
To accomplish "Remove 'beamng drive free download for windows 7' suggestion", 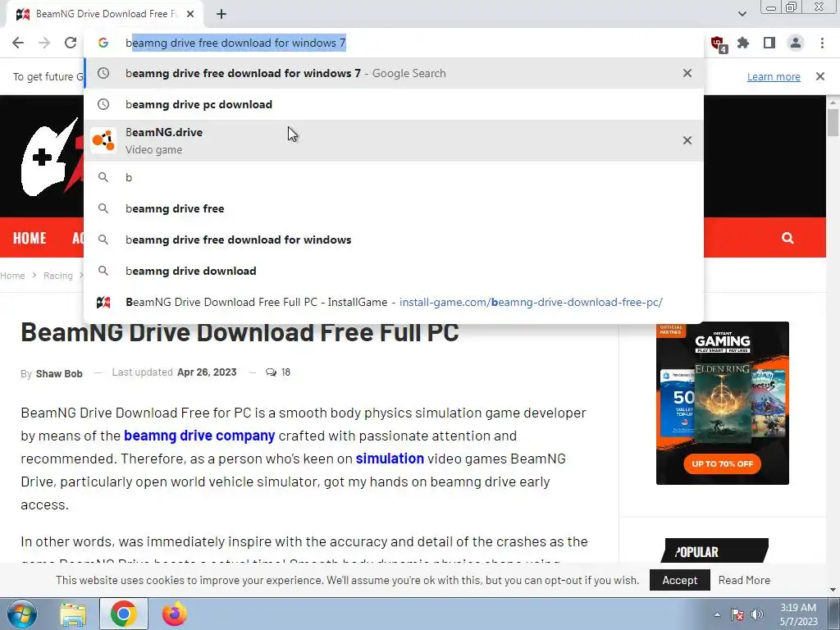I will (x=687, y=73).
